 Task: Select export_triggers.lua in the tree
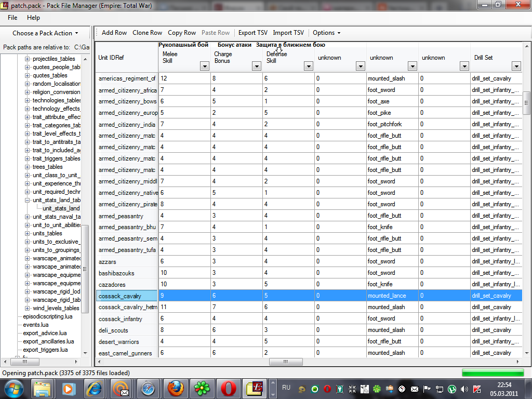45,350
